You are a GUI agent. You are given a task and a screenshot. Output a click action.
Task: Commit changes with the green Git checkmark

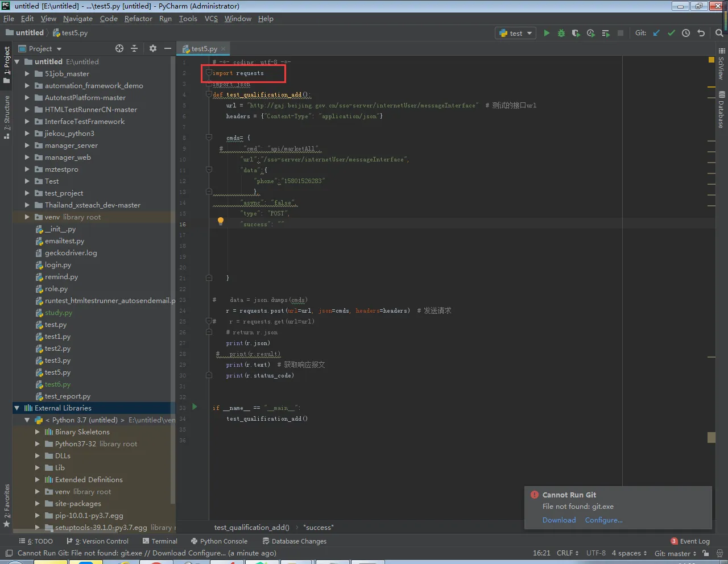point(671,33)
